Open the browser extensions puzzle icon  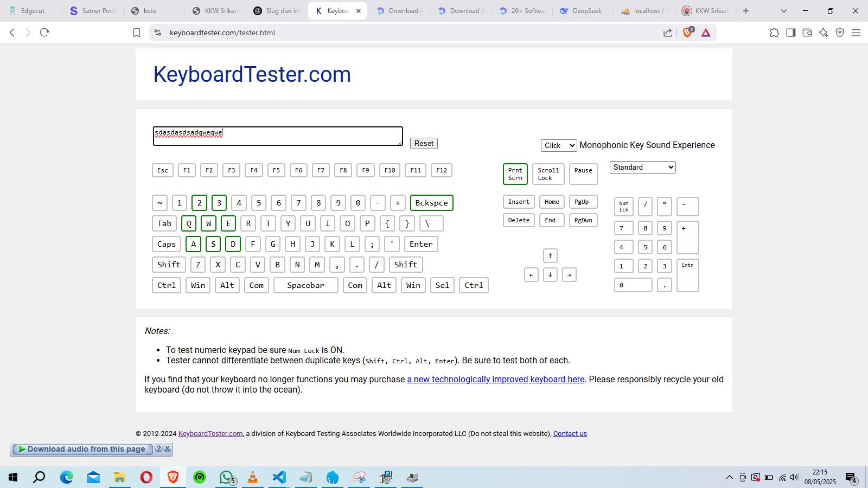(774, 33)
